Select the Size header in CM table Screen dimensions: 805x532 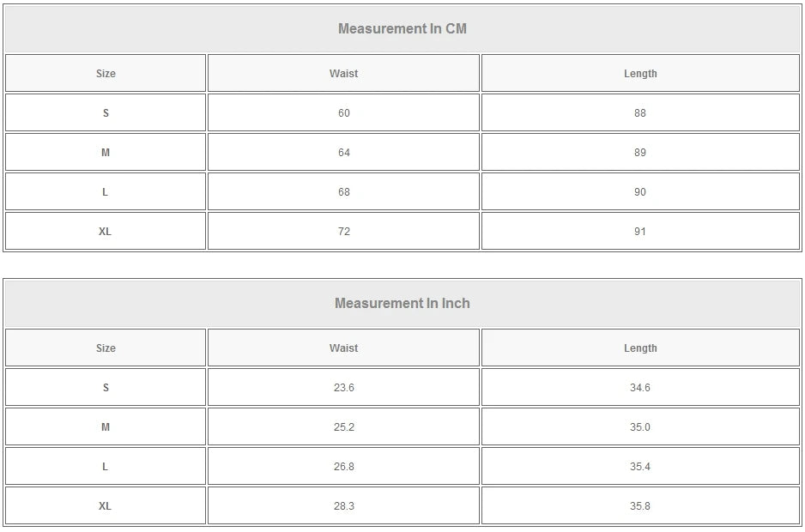[x=106, y=74]
